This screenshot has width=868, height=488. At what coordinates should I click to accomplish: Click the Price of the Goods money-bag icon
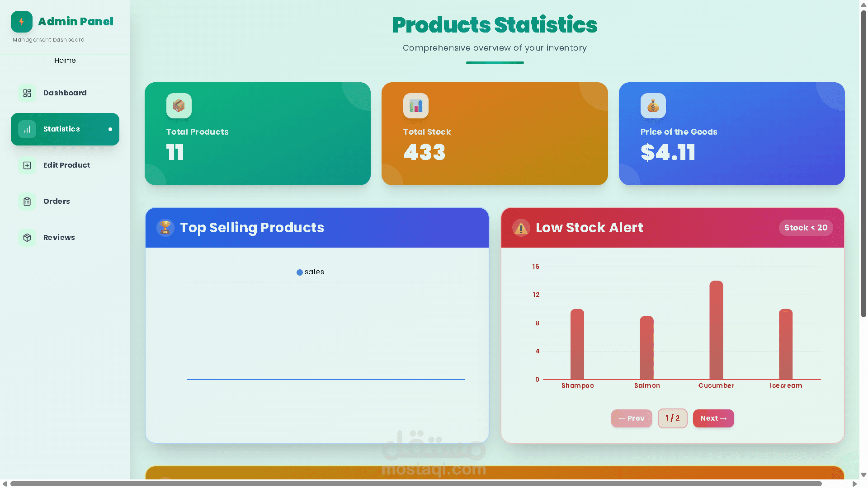point(653,106)
